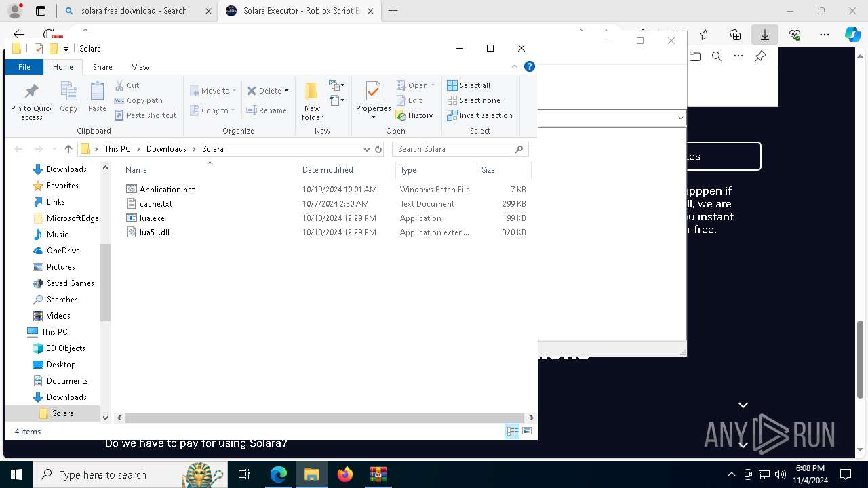This screenshot has height=488, width=868.
Task: Open the File menu tab
Action: pyautogui.click(x=24, y=67)
